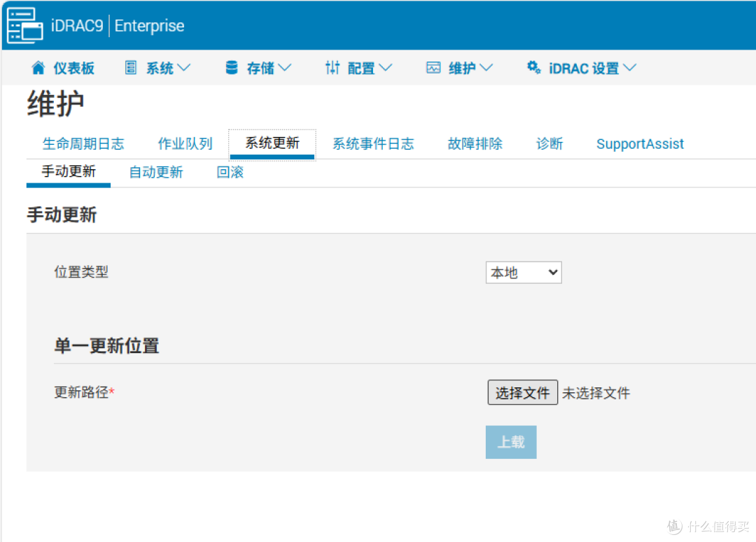Click the 单一更新位置 heading
The width and height of the screenshot is (756, 542).
point(106,346)
